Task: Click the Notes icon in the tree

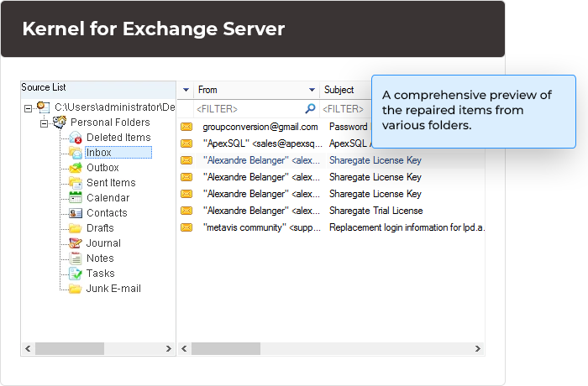Action: [76, 258]
